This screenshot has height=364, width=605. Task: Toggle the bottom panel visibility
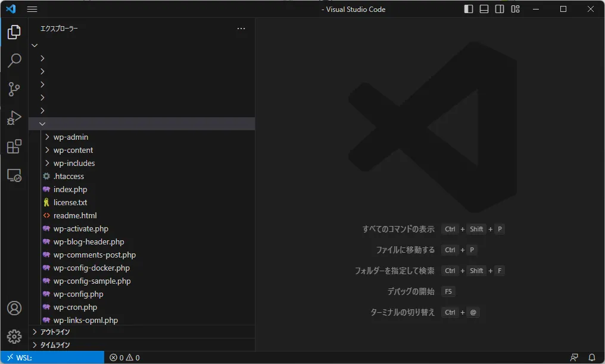pyautogui.click(x=484, y=9)
